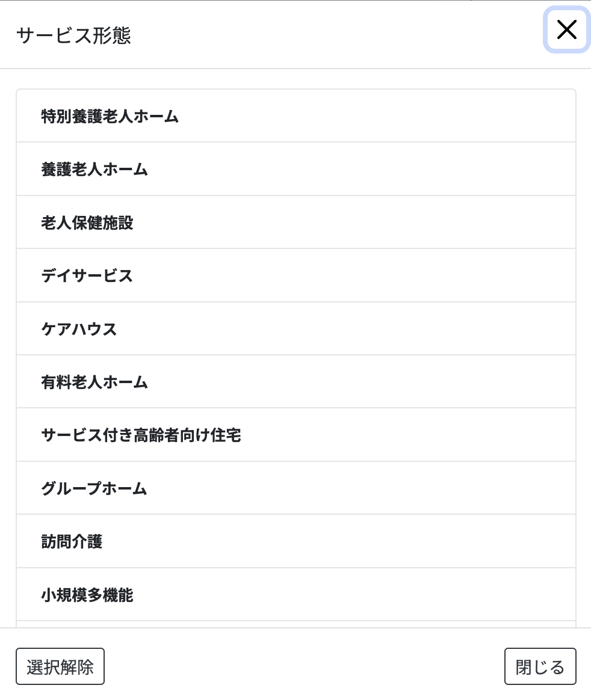
Task: Choose the paid elderly home list entry
Action: (94, 382)
